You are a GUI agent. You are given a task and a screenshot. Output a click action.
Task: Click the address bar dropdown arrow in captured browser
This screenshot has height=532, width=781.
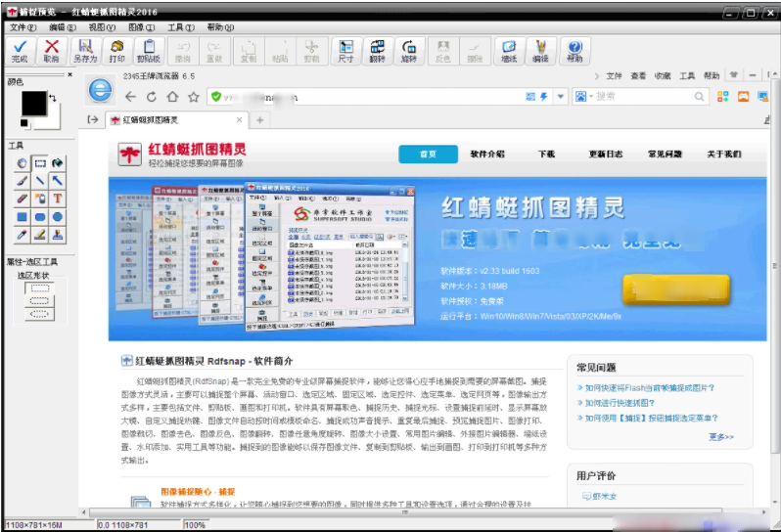click(x=561, y=97)
